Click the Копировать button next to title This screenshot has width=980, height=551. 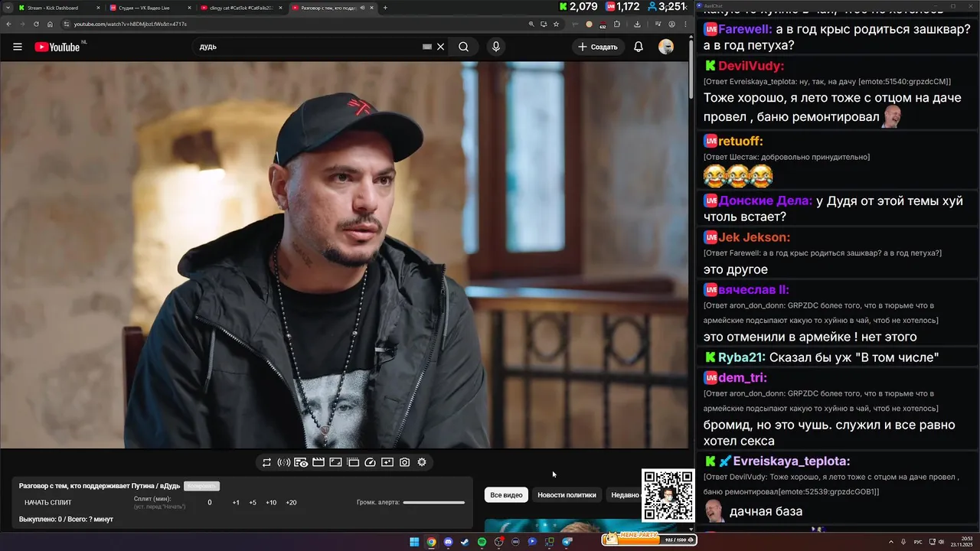click(201, 486)
